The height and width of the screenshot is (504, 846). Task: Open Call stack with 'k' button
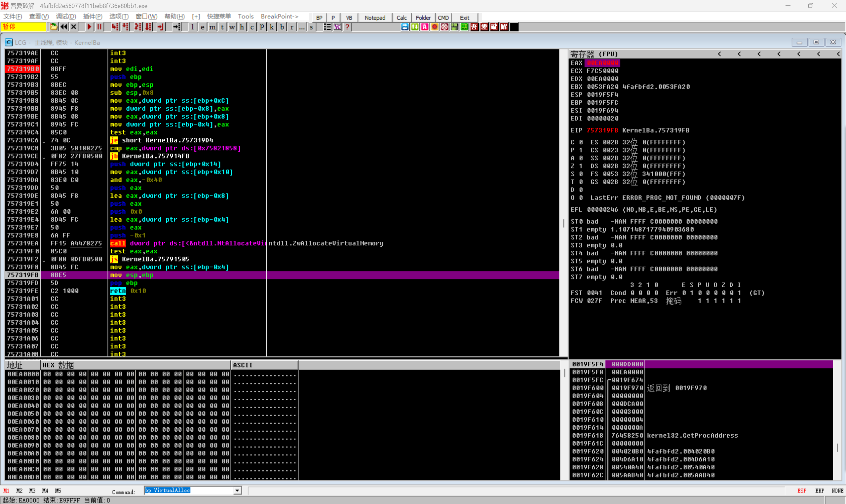[x=272, y=27]
